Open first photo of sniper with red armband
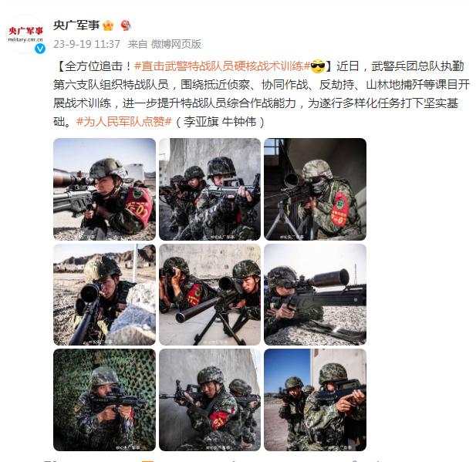476x462 pixels. (104, 190)
